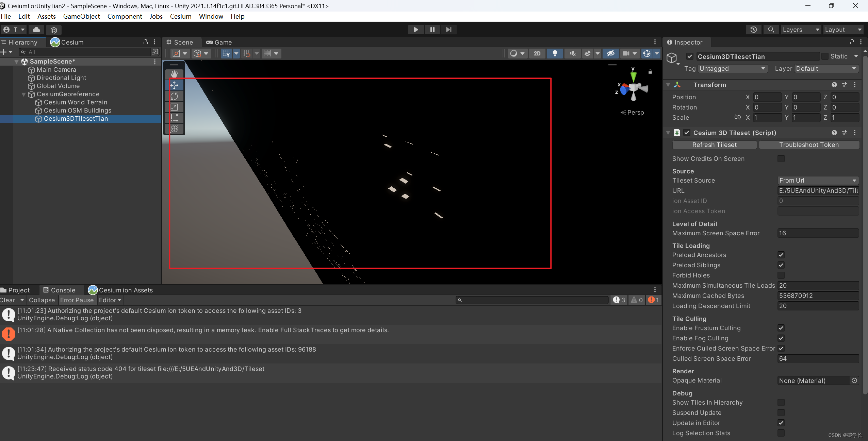Collapse the CesiumGeoreference tree node

tap(23, 95)
